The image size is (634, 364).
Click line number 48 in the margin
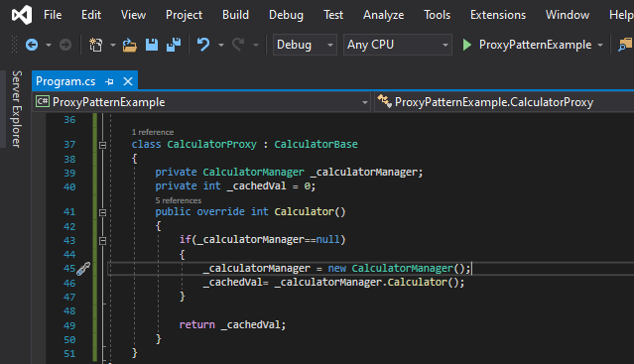pyautogui.click(x=69, y=311)
